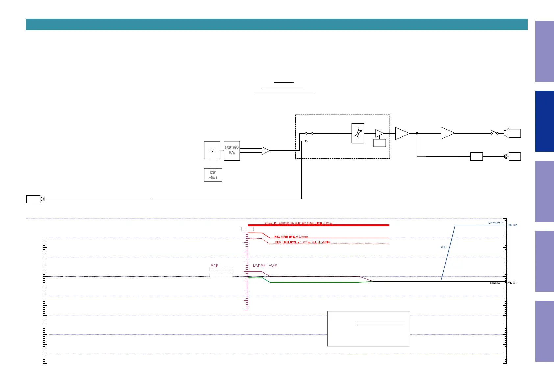The width and height of the screenshot is (554, 392).
Task: Click the SPK OUT label
Action: (512, 225)
